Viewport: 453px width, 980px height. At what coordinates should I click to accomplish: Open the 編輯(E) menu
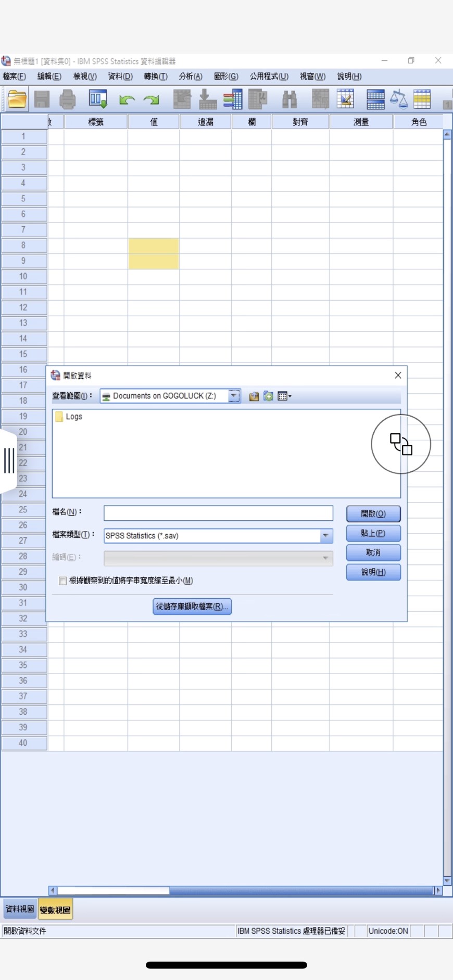point(49,76)
